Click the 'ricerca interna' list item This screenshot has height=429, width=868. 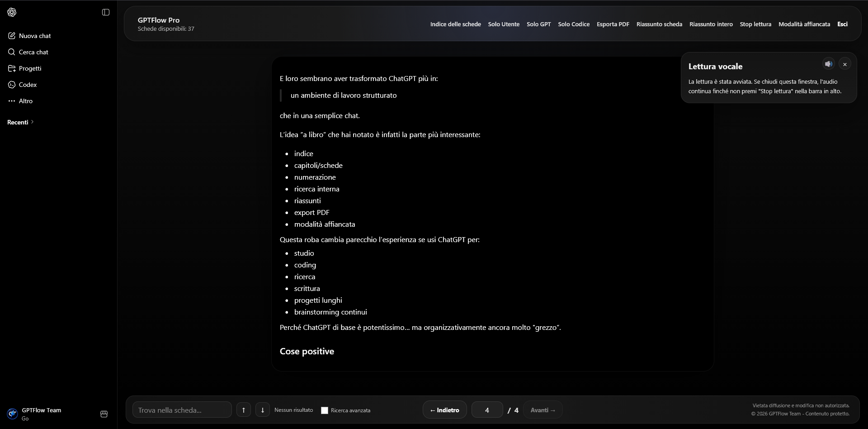coord(317,189)
